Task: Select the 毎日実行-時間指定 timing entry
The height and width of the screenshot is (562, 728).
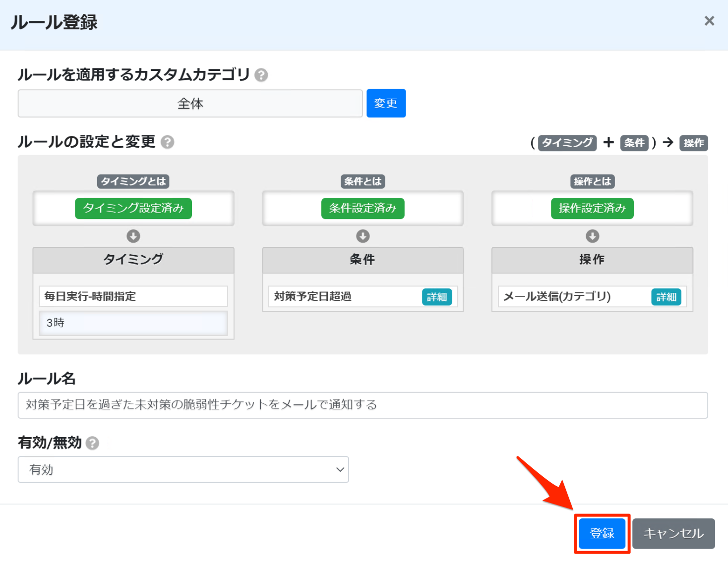Action: [133, 296]
